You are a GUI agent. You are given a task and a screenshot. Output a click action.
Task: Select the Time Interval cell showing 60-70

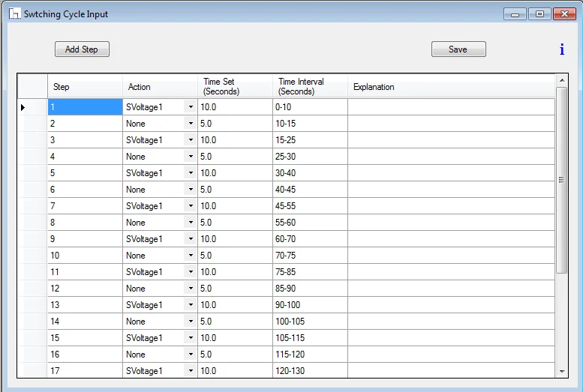coord(310,239)
